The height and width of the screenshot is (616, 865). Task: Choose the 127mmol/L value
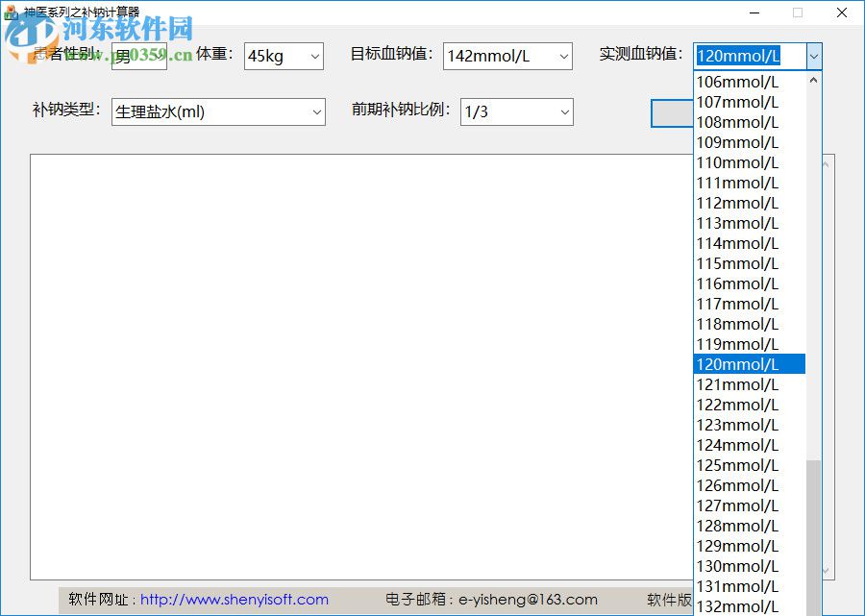[749, 505]
